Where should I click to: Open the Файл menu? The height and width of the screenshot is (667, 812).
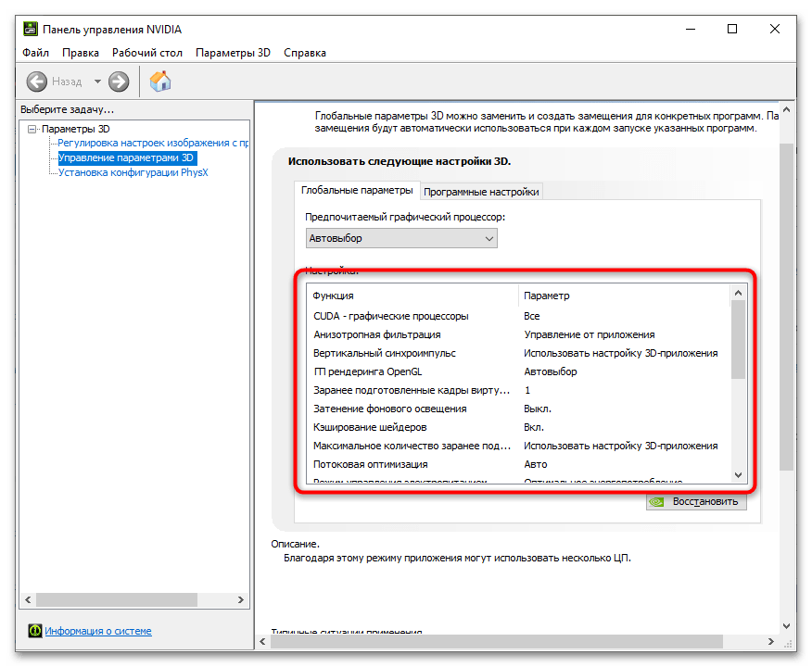35,53
